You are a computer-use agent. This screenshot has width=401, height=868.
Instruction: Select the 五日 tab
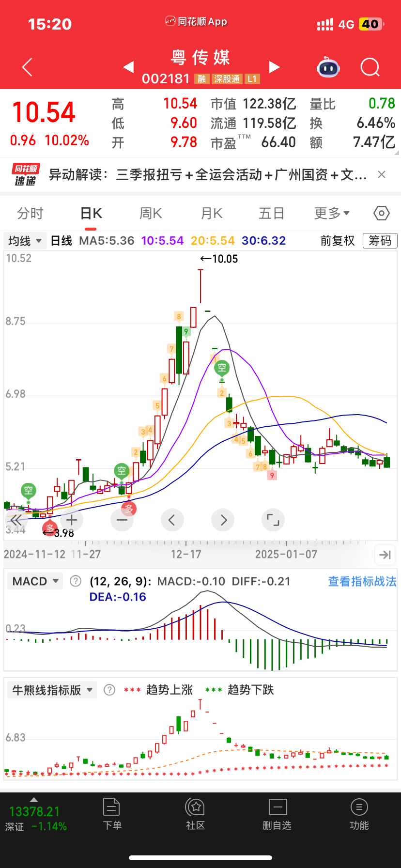[271, 213]
